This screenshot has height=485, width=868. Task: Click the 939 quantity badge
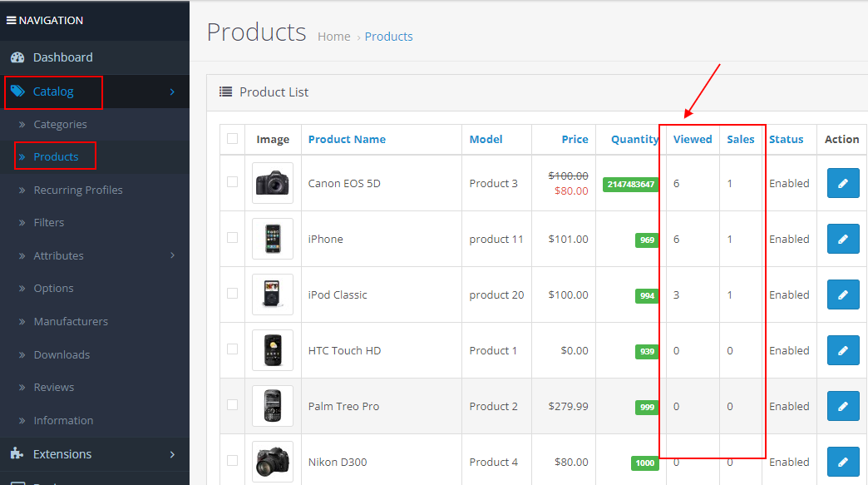point(647,352)
